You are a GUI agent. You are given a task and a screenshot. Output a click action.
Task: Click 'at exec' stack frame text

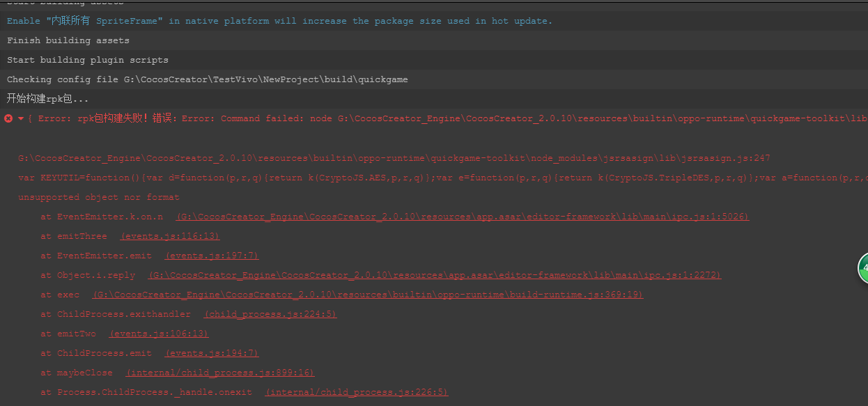tap(60, 295)
